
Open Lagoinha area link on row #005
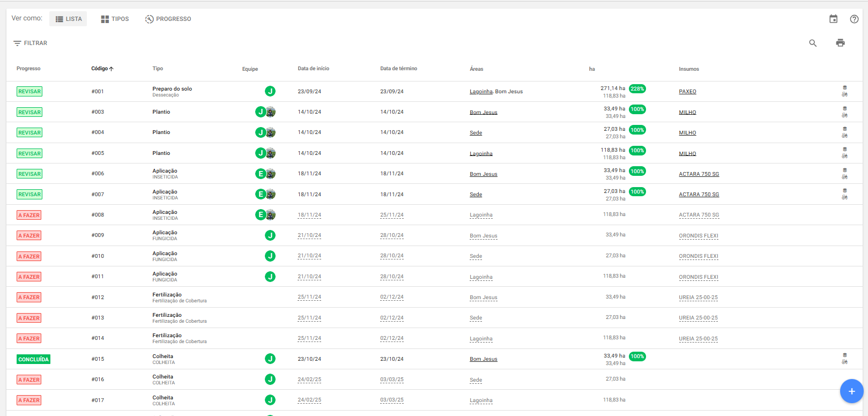point(481,154)
